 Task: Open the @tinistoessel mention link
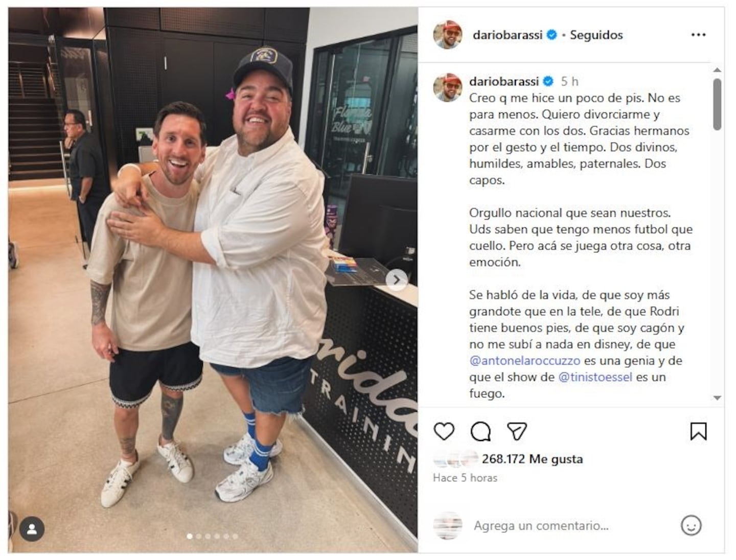(x=595, y=377)
